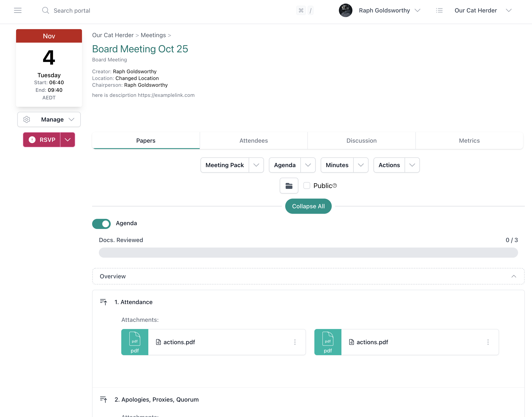This screenshot has width=532, height=417.
Task: Click the Docs. Reviewed progress bar
Action: [x=308, y=253]
